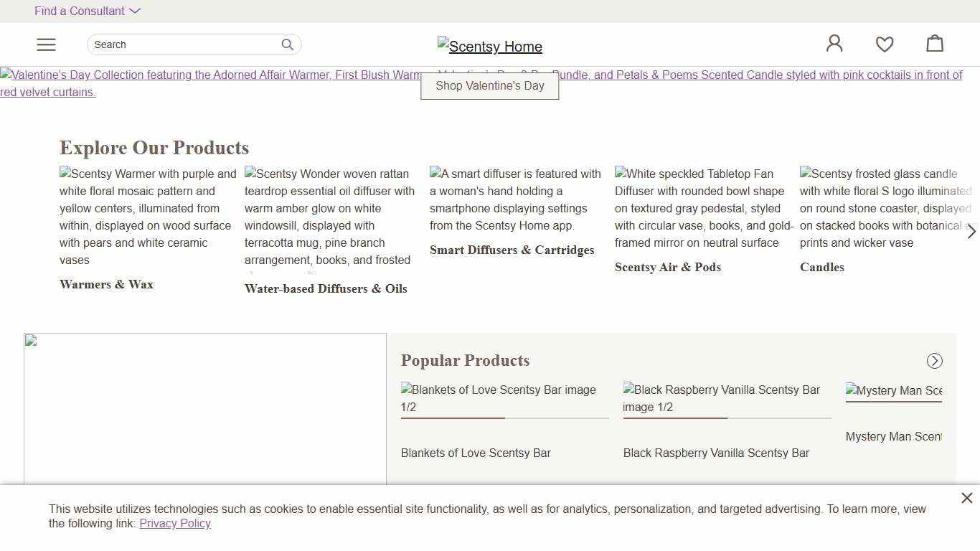Click the Scentsy Home logo
Screen dimensions: 980x551
(490, 46)
